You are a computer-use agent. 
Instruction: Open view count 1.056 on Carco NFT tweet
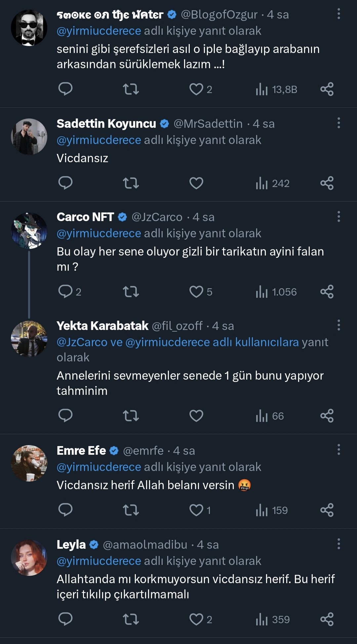coord(277,292)
